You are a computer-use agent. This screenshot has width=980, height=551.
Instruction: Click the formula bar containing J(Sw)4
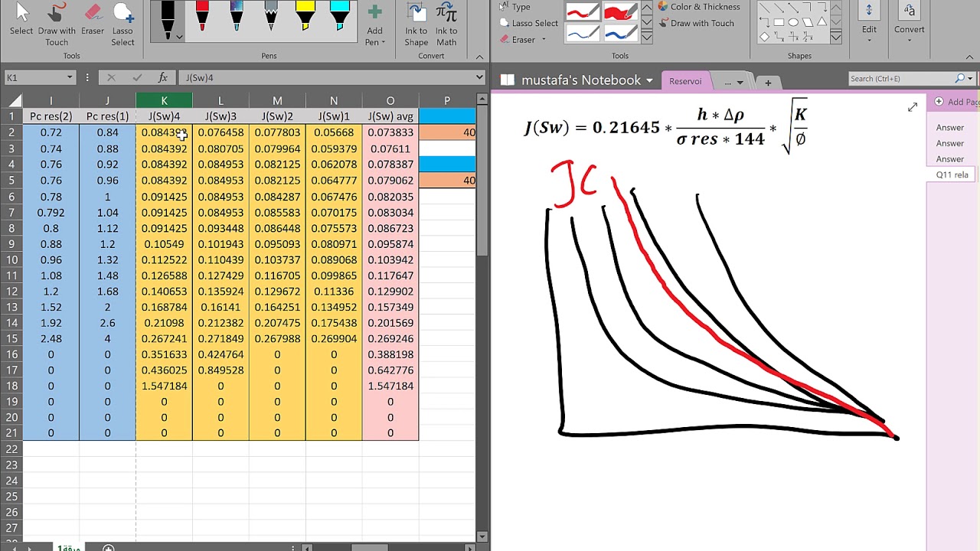click(327, 77)
